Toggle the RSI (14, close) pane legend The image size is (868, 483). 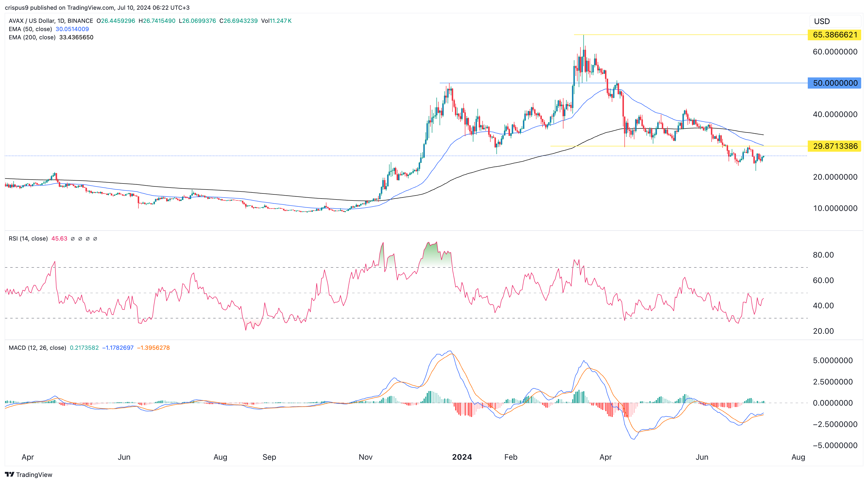point(28,239)
